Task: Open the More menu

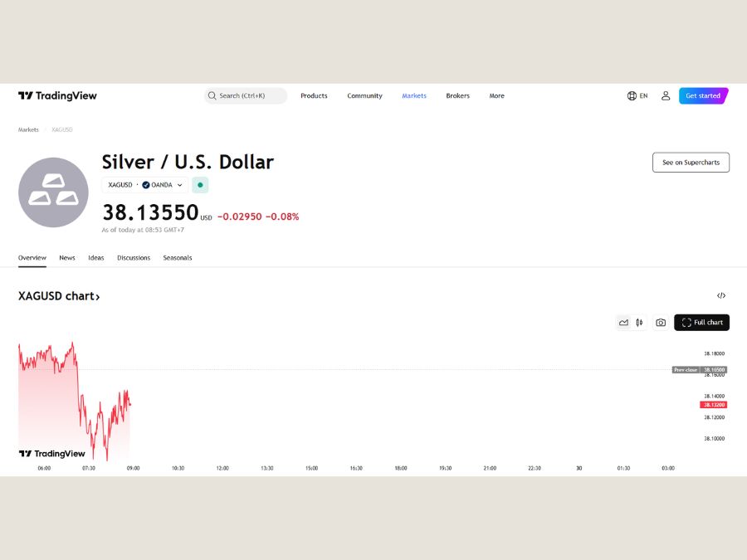Action: (496, 95)
